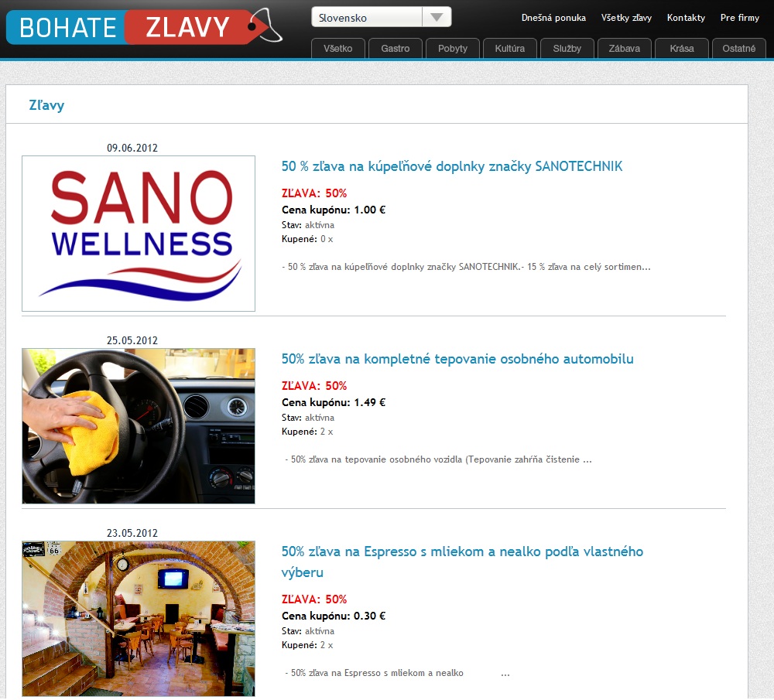Open the Kontakty link
Screen dimensions: 774x700
(686, 18)
